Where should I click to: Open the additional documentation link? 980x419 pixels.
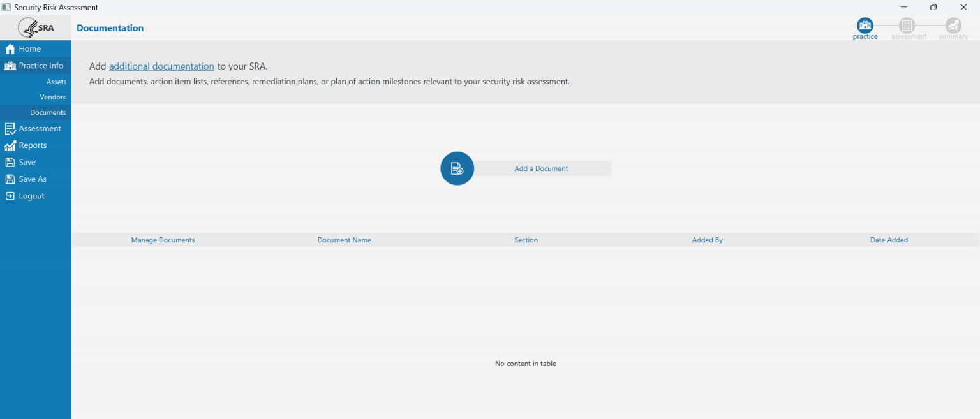(161, 66)
